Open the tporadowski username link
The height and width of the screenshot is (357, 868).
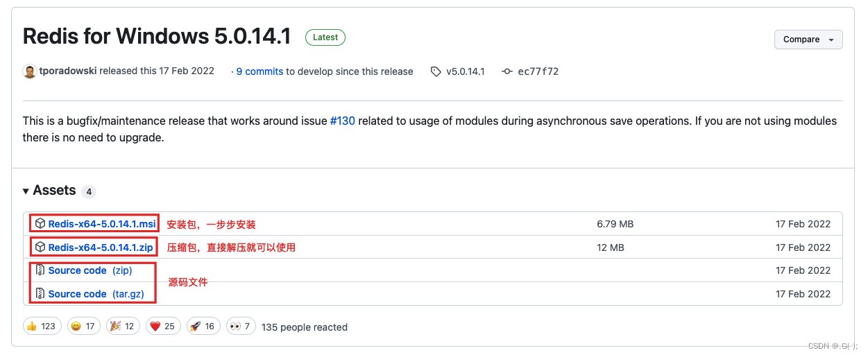pos(68,71)
